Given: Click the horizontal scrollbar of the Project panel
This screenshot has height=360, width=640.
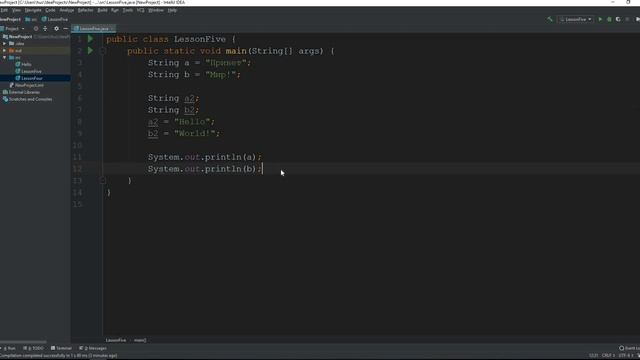Looking at the screenshot, I should coord(23,342).
